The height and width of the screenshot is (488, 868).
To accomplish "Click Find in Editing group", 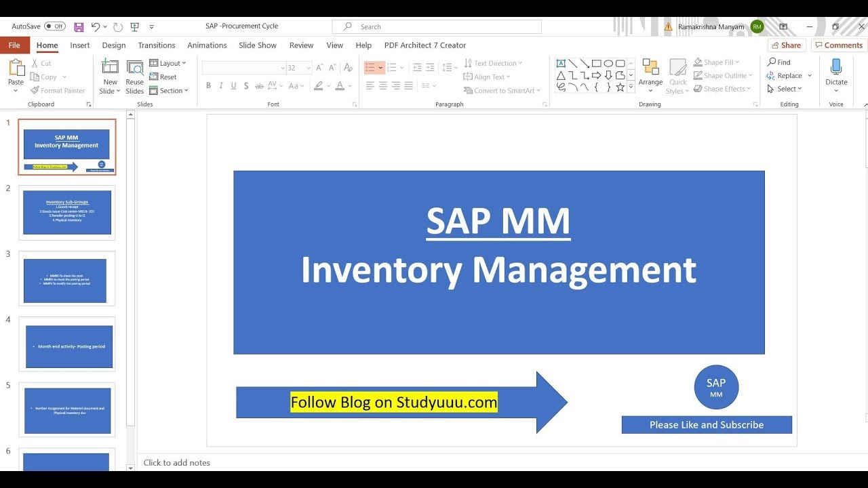I will (x=779, y=62).
